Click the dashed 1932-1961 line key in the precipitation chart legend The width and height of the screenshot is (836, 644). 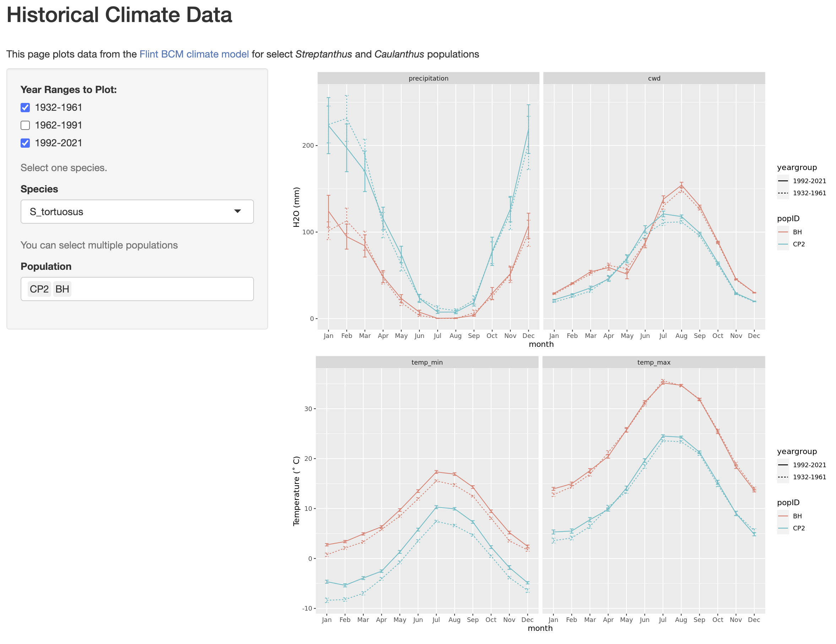pyautogui.click(x=783, y=193)
